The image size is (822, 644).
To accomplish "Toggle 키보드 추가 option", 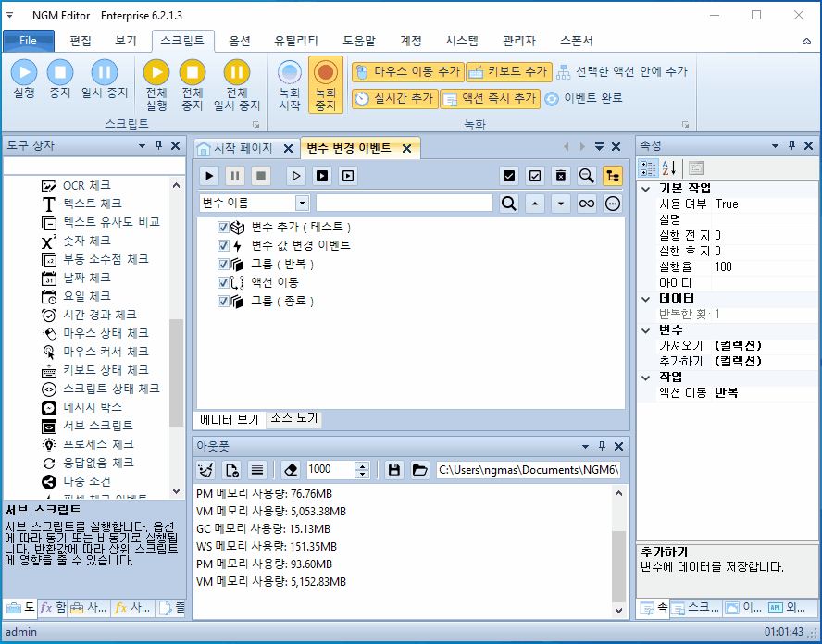I will click(508, 72).
